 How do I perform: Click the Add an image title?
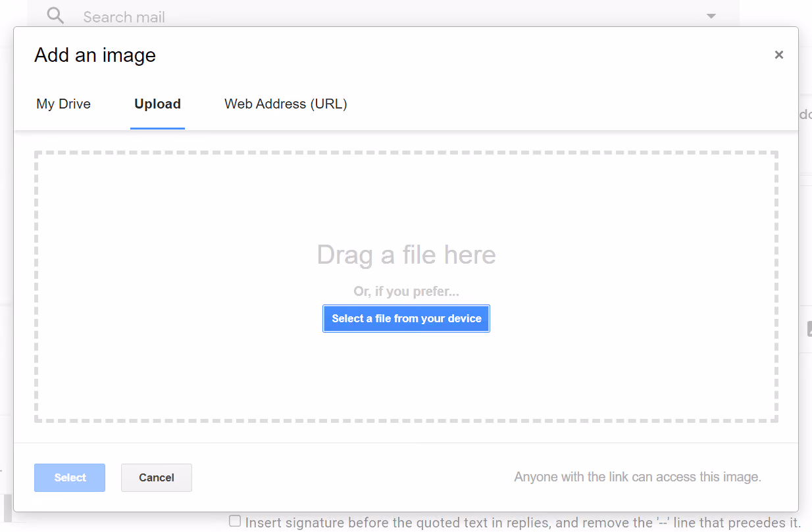(95, 55)
